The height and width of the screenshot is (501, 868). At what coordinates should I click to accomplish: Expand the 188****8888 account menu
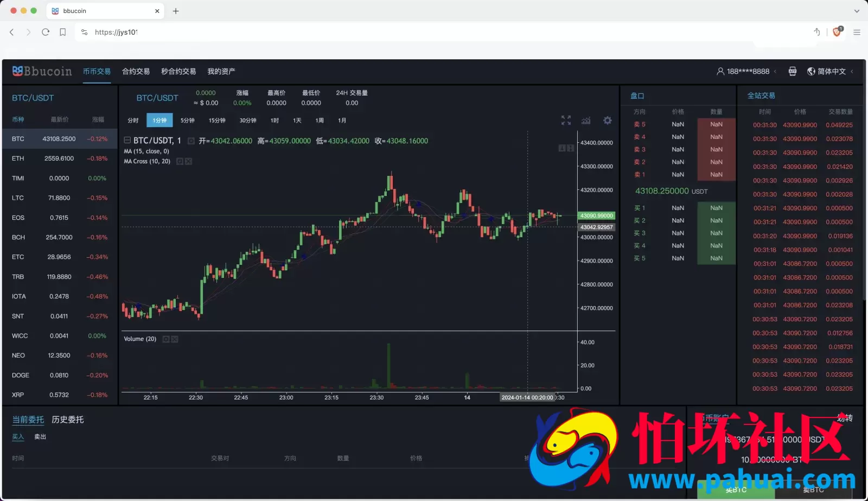tap(747, 71)
